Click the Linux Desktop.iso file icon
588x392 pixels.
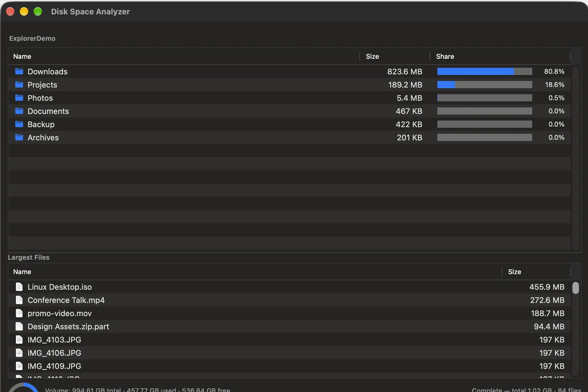[19, 287]
